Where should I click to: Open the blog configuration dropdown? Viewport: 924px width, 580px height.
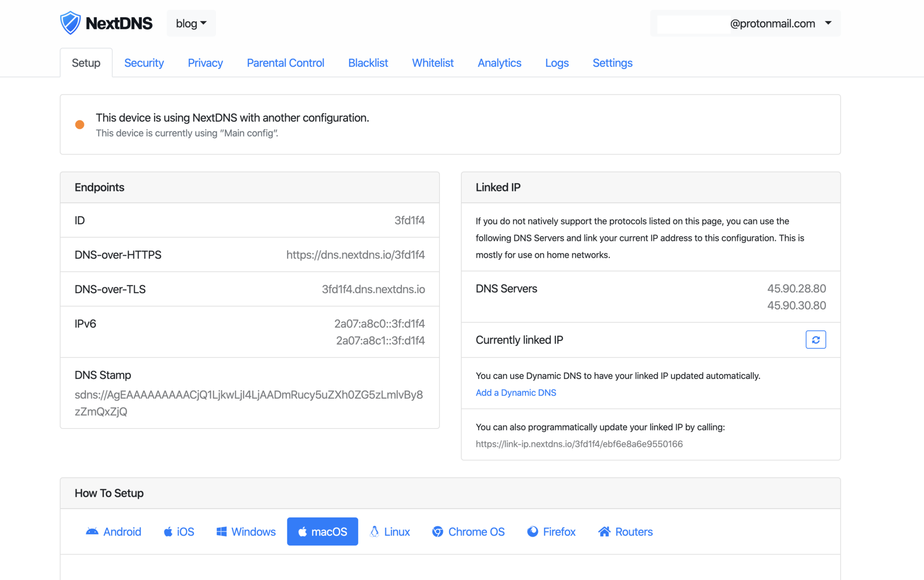click(x=191, y=23)
